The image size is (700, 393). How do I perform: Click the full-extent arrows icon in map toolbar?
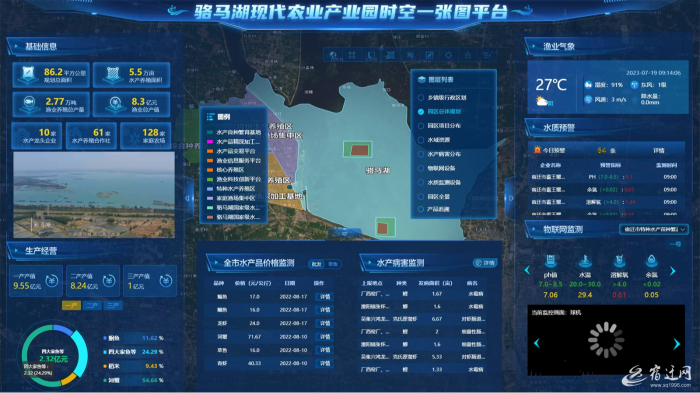352,55
